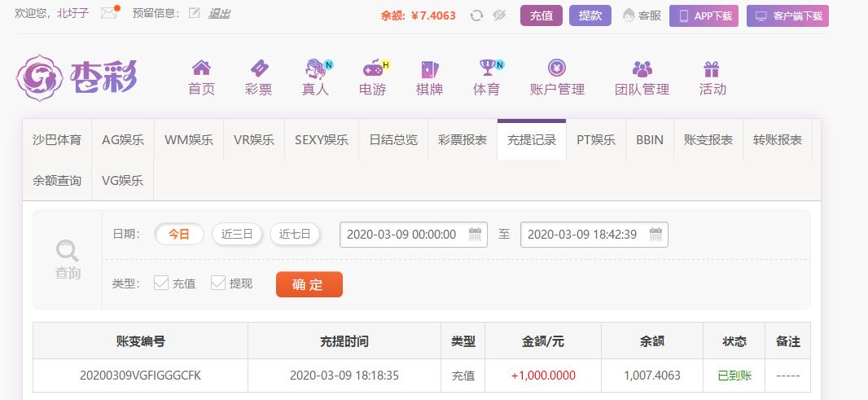Click the 备注 column header
Screen dimensions: 868x400
tap(787, 341)
